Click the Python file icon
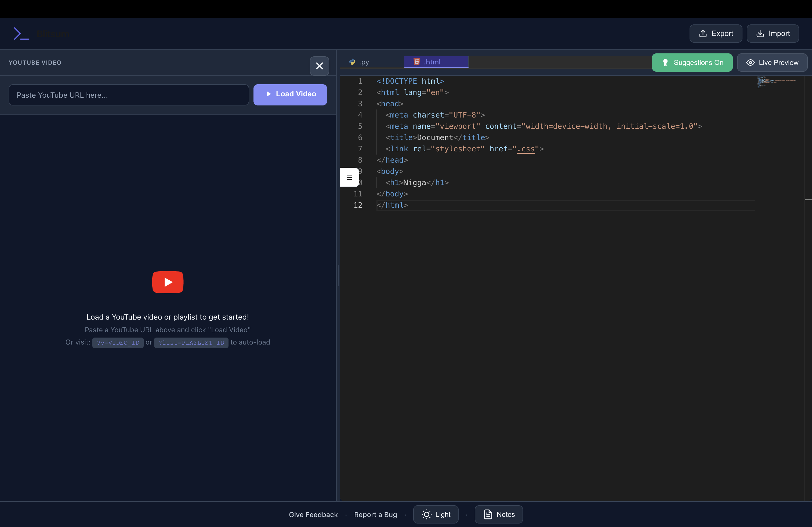 coord(352,62)
